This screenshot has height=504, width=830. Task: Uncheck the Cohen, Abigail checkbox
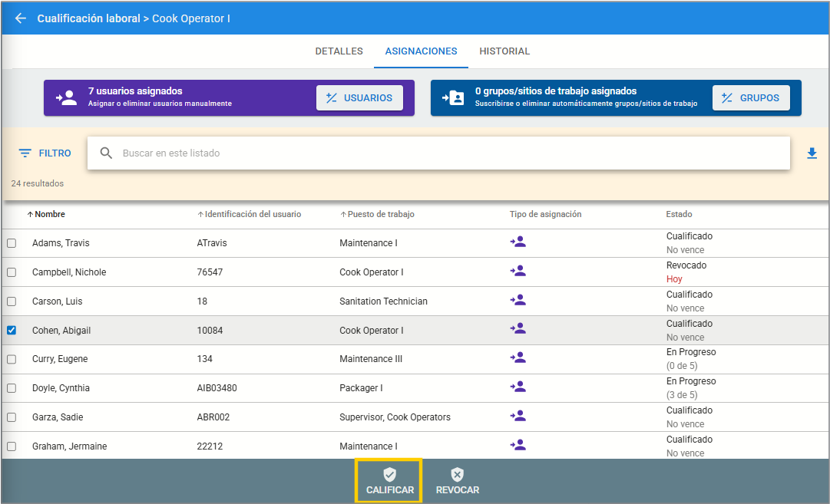[x=12, y=331]
